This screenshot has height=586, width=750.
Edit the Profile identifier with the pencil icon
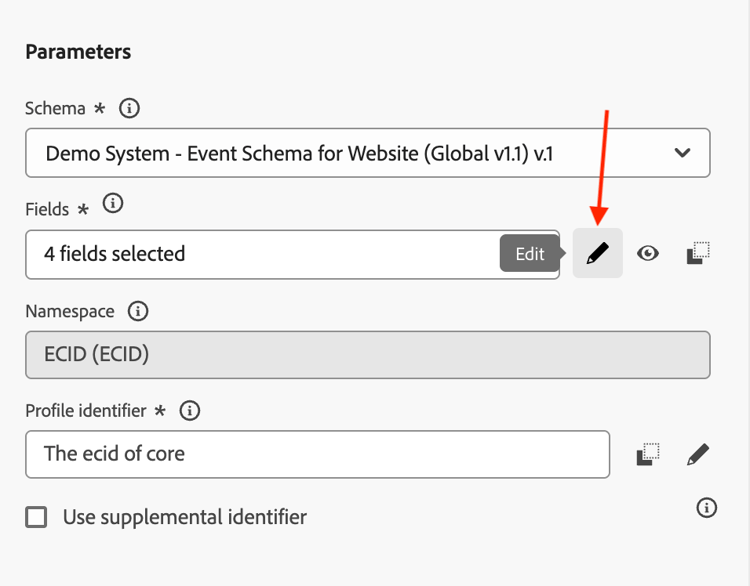pyautogui.click(x=698, y=455)
